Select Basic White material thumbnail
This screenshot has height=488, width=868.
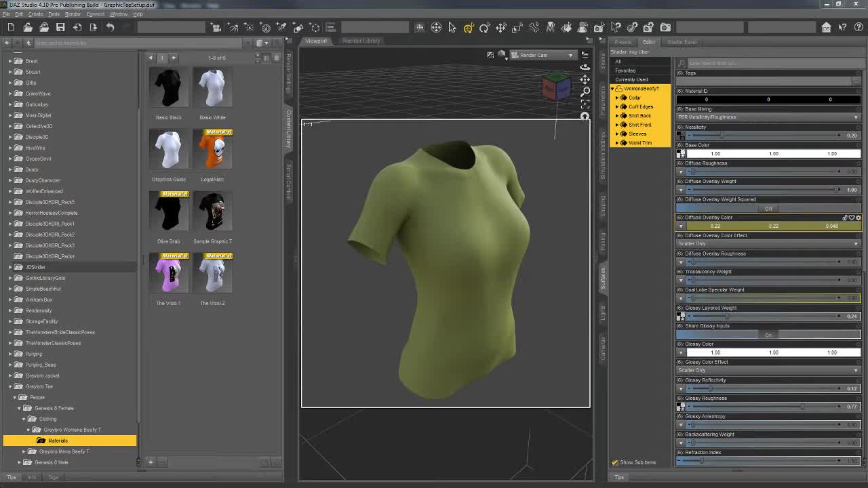[212, 88]
